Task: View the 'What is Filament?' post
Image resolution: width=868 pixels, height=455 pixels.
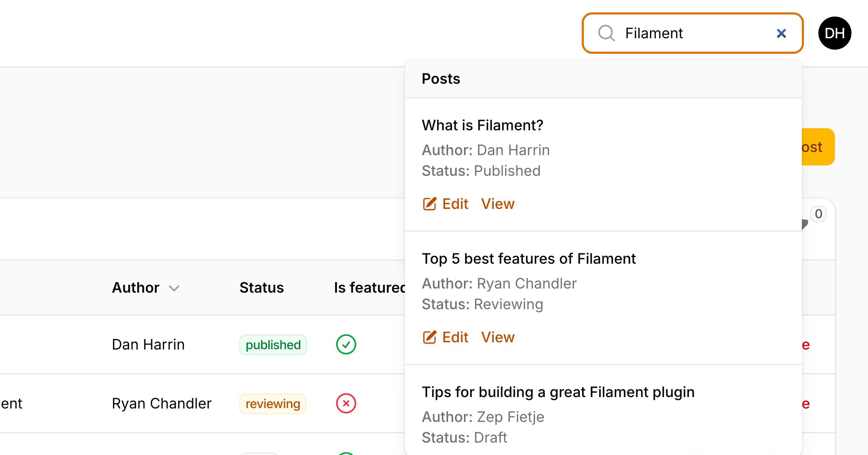Action: coord(498,204)
